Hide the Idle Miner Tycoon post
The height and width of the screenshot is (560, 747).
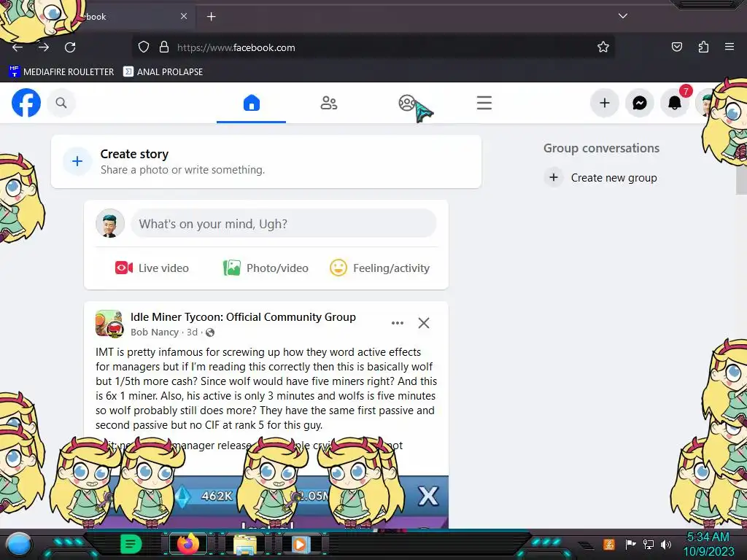tap(424, 323)
